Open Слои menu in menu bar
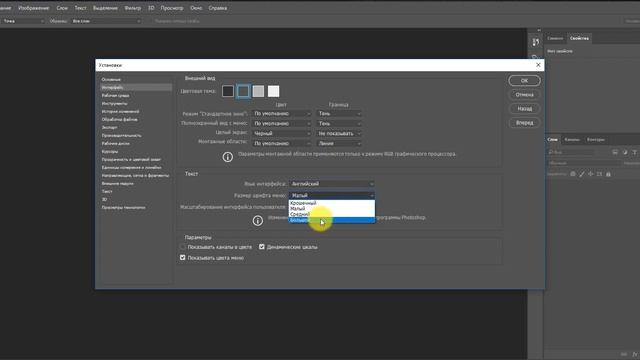 coord(62,8)
